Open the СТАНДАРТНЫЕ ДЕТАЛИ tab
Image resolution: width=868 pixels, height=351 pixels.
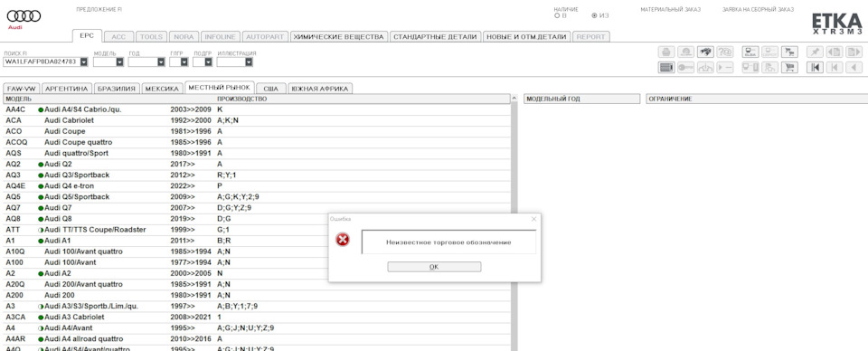pyautogui.click(x=435, y=36)
